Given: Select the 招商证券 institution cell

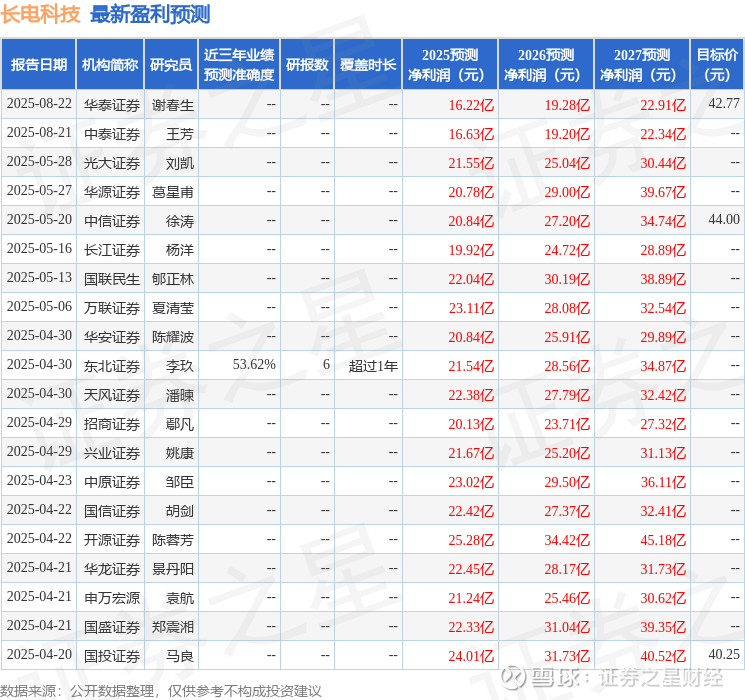Looking at the screenshot, I should click(x=112, y=424).
